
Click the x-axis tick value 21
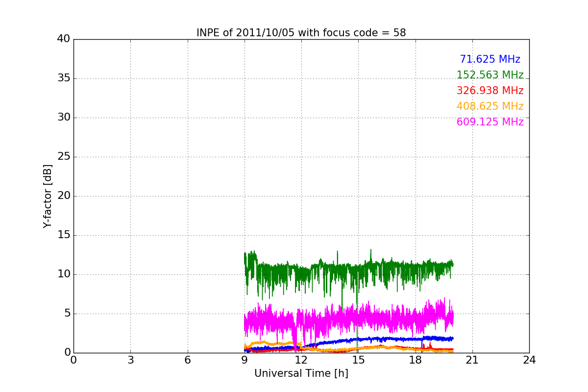click(472, 360)
